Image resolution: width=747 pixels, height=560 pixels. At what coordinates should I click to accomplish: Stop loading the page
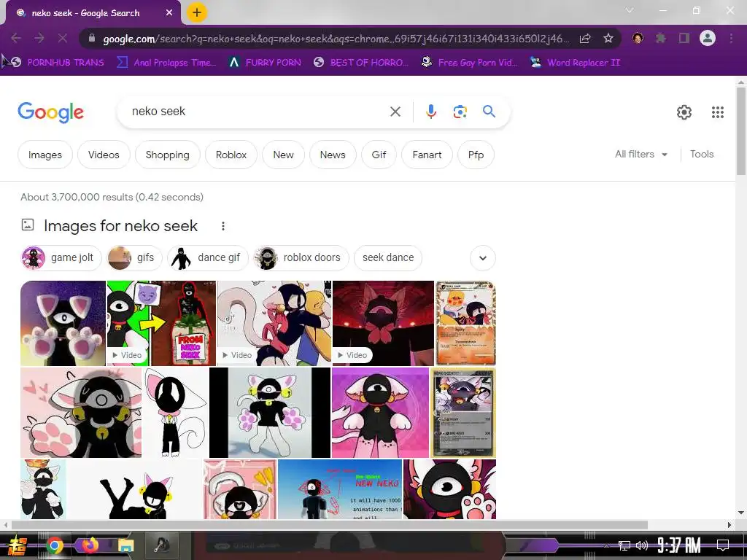[x=63, y=38]
